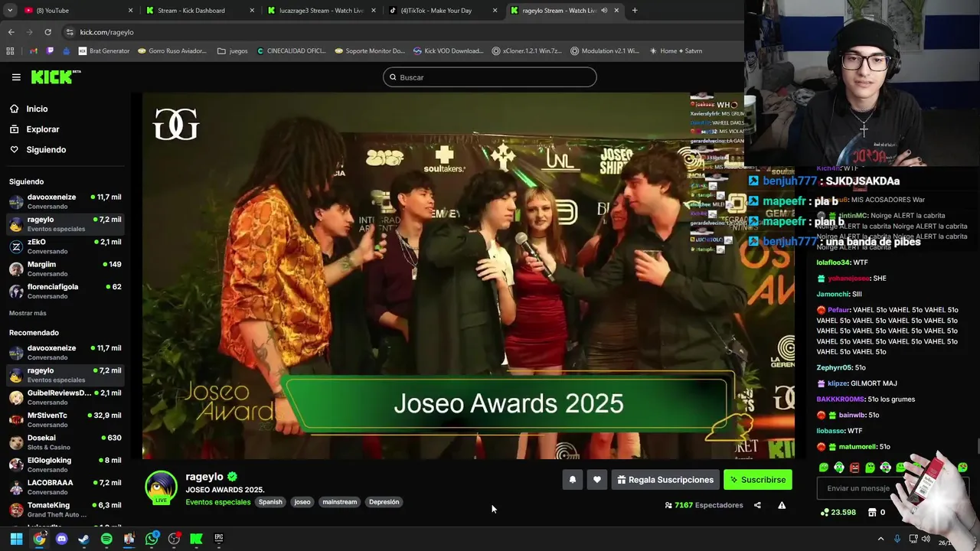Open Spotify from the taskbar
This screenshot has width=980, height=551.
106,539
